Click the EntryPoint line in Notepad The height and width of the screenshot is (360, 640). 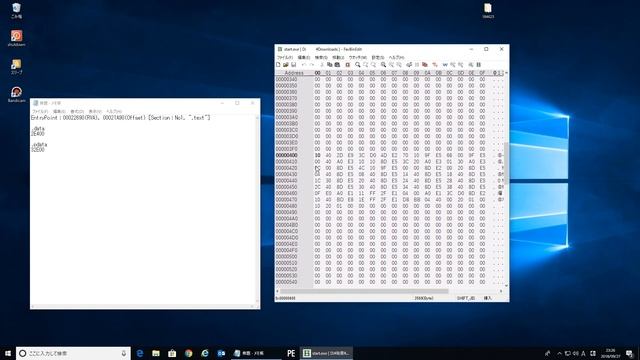click(x=121, y=118)
